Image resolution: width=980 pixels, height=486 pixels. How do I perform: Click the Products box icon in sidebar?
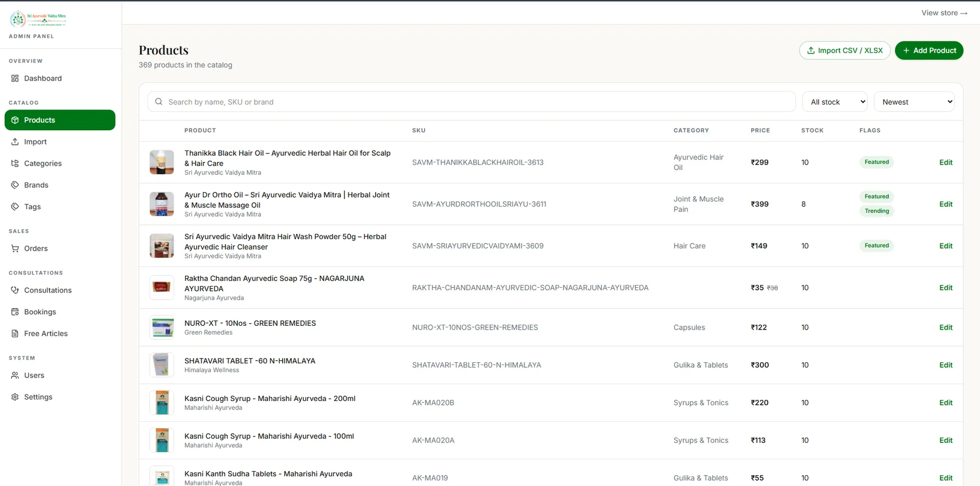[x=15, y=120]
